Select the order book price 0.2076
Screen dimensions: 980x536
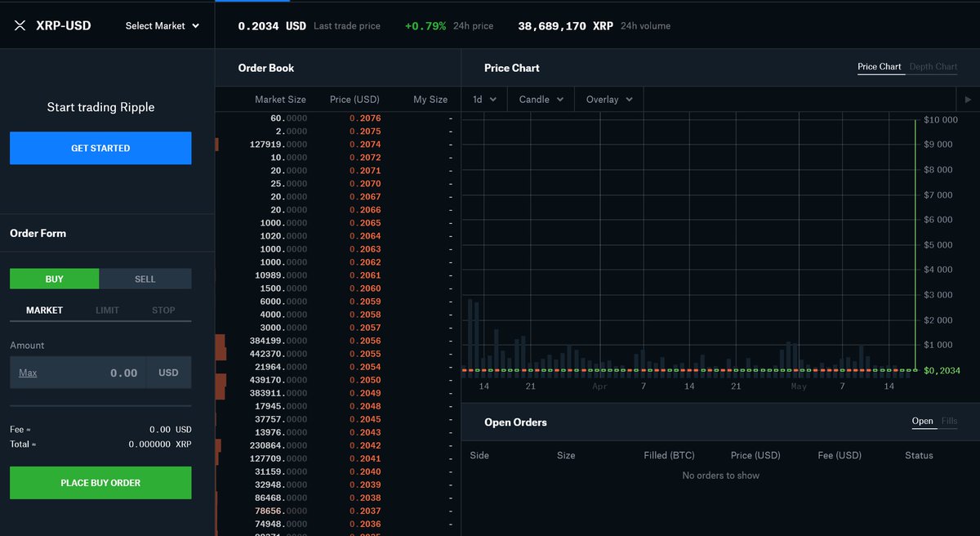pos(365,118)
